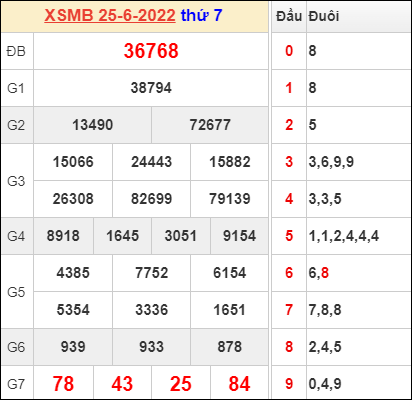Viewport: 412px width, 400px height.
Task: Select G6 number 939
Action: click(x=73, y=347)
